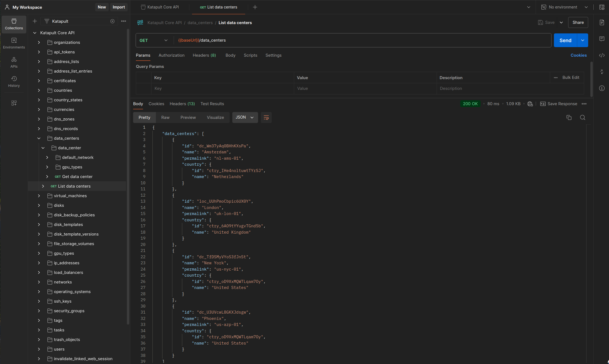The width and height of the screenshot is (609, 364).
Task: Click data_centers in the breadcrumb
Action: pos(200,23)
